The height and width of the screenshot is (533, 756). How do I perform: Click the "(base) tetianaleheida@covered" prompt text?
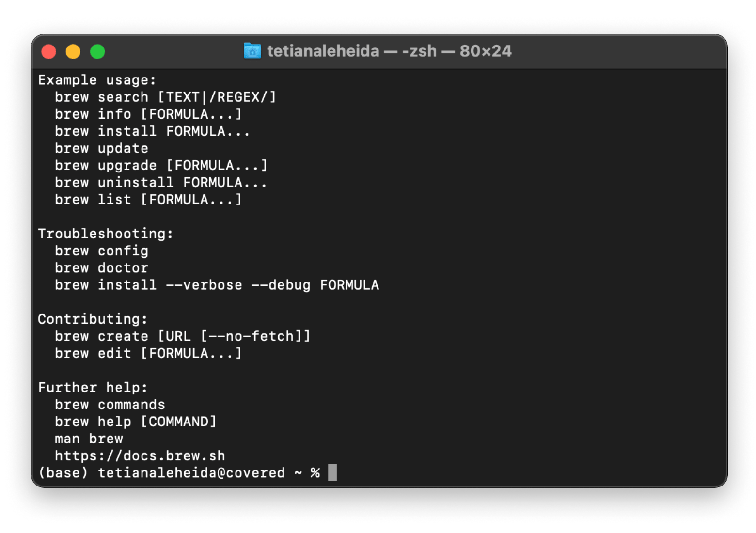[161, 473]
